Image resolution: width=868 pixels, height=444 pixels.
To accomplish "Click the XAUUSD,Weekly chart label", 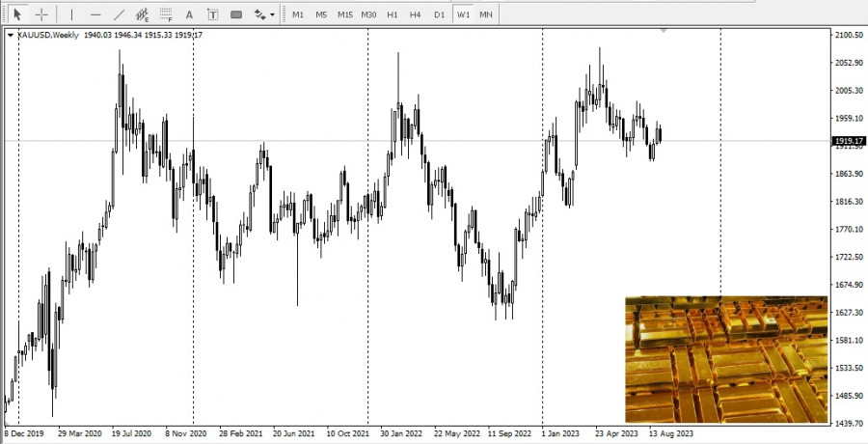I will [48, 35].
